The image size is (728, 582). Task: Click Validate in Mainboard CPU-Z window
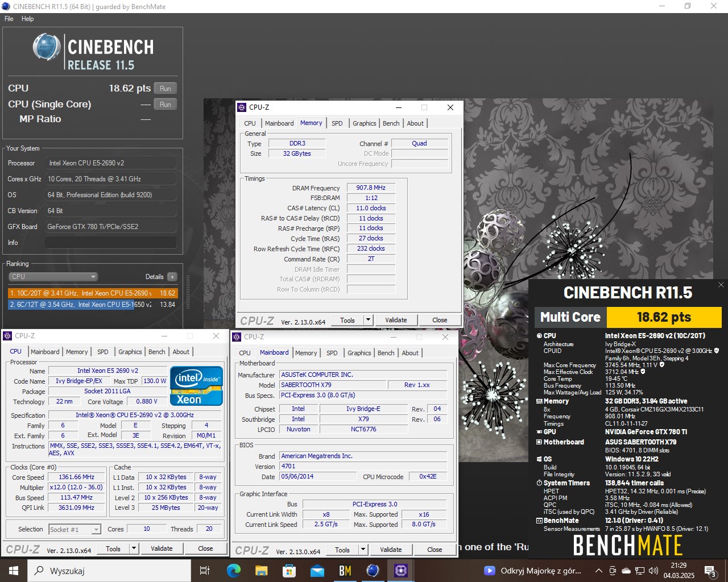(391, 550)
